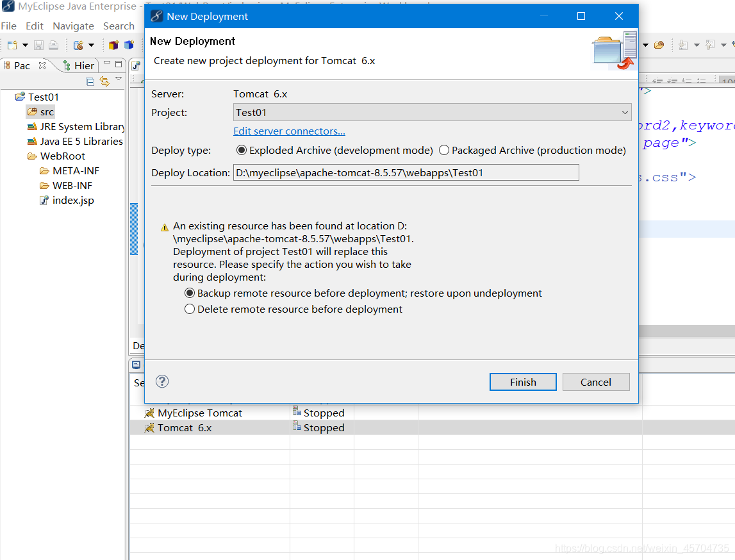735x560 pixels.
Task: Open the Previous Annotation dropdown arrow
Action: point(723,45)
